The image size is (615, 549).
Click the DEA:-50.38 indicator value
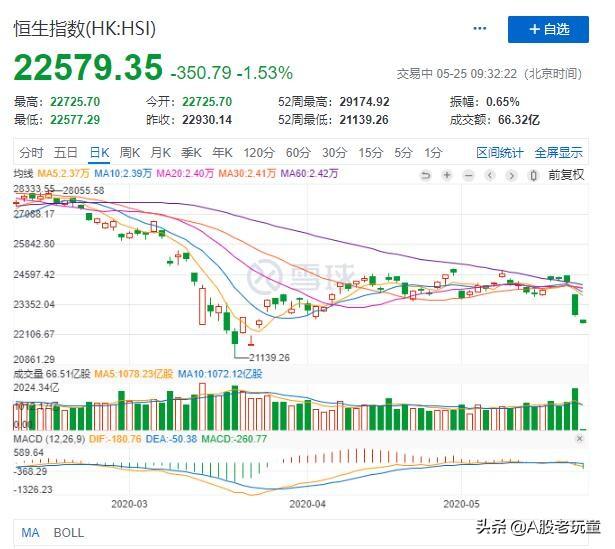(x=171, y=438)
